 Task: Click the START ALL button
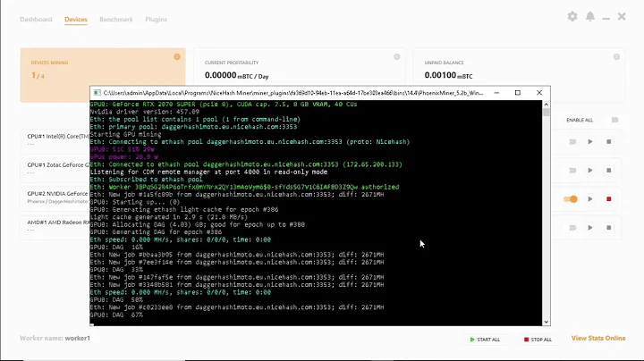coord(485,340)
